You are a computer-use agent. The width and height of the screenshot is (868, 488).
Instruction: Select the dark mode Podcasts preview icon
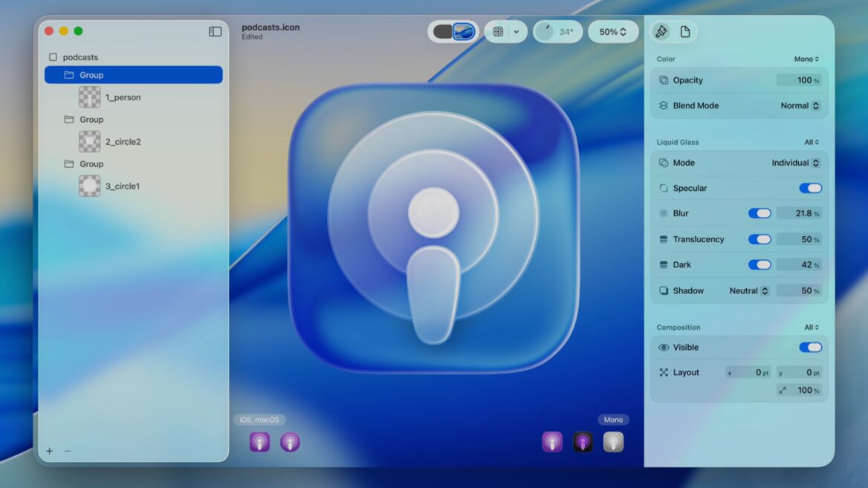point(582,442)
